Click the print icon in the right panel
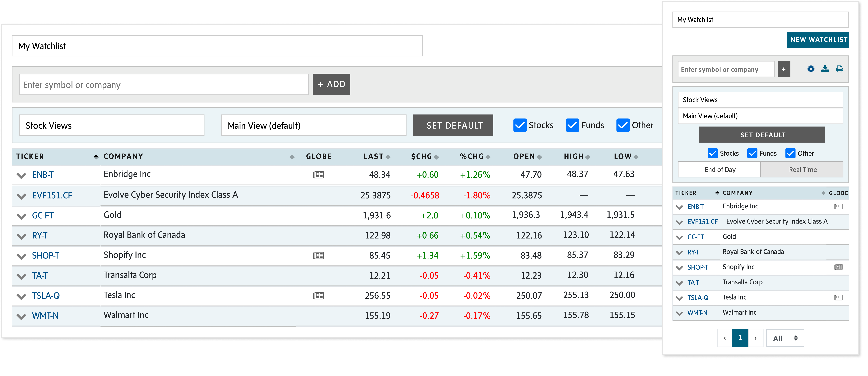 click(839, 69)
